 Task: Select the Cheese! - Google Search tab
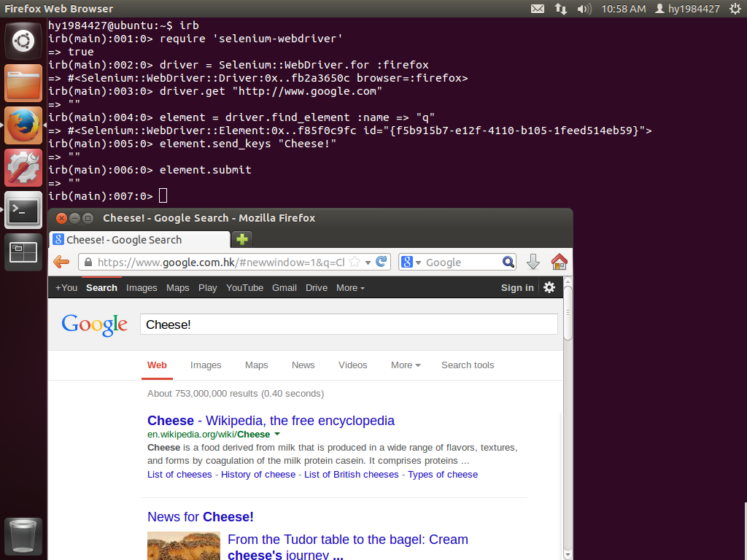[140, 239]
